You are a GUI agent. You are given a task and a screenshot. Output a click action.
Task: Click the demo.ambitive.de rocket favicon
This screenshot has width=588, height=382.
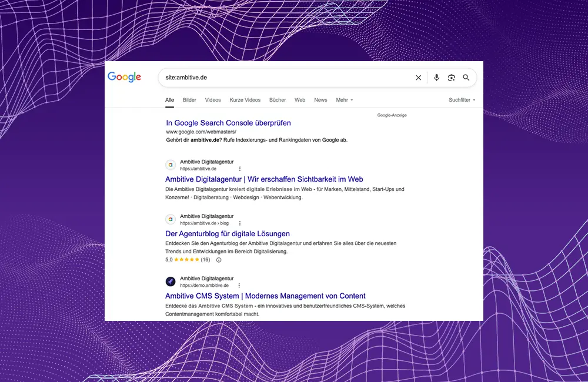[x=171, y=282]
